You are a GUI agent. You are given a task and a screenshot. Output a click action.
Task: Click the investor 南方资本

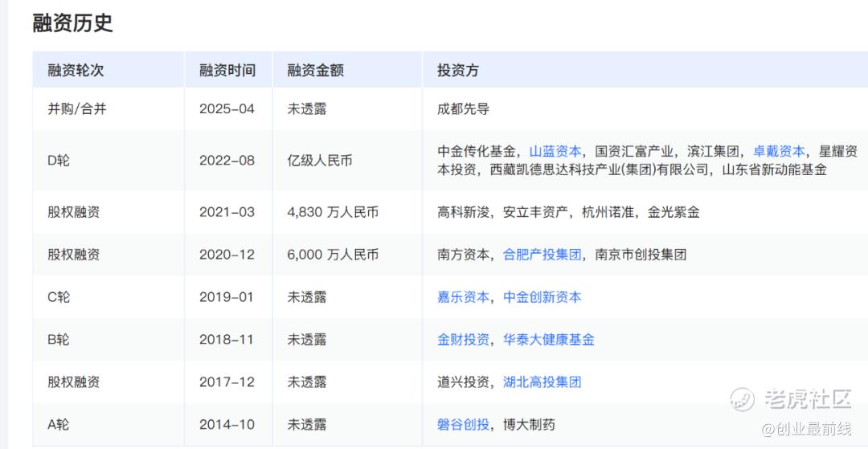(x=464, y=255)
